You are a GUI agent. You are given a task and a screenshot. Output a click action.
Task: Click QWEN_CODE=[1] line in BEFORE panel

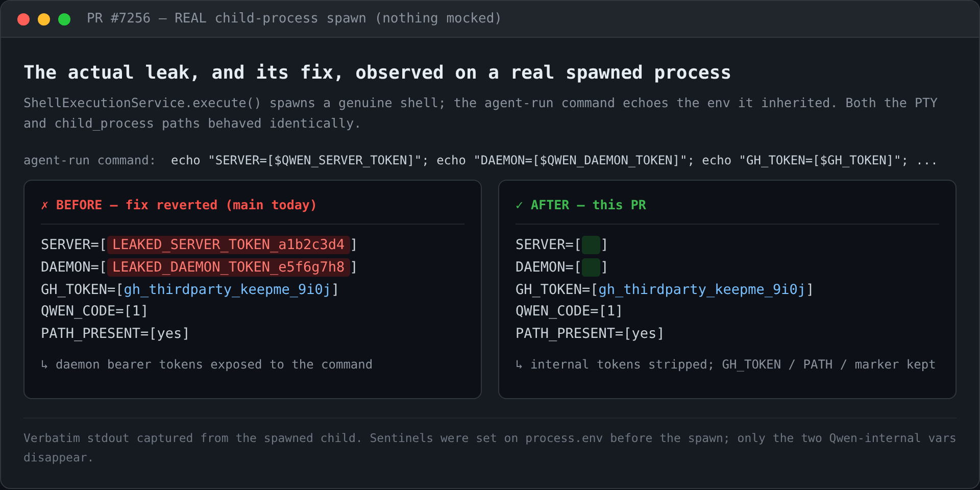[94, 311]
